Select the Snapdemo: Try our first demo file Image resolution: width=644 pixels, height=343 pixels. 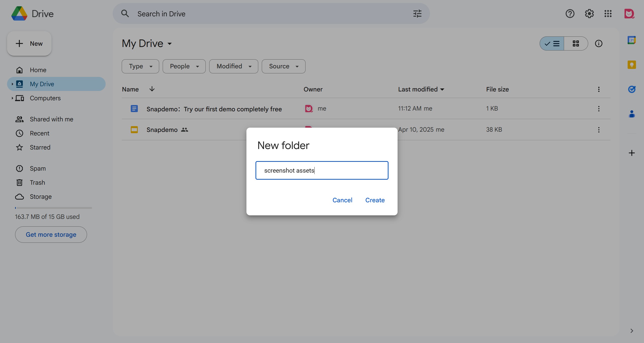214,109
